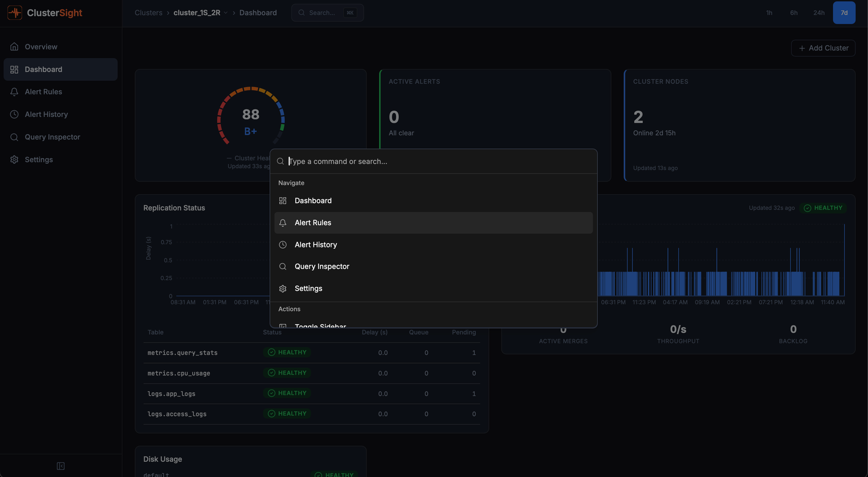Click the Alert Rules bell icon in sidebar

pos(15,92)
